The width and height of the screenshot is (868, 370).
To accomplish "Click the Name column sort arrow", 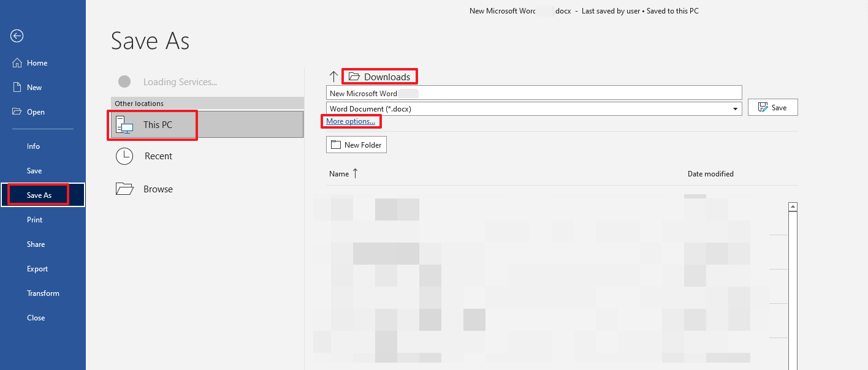I will [355, 173].
